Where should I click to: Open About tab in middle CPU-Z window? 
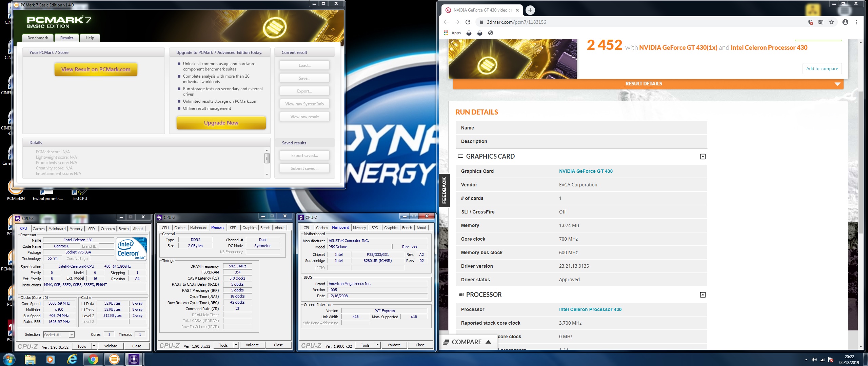280,228
